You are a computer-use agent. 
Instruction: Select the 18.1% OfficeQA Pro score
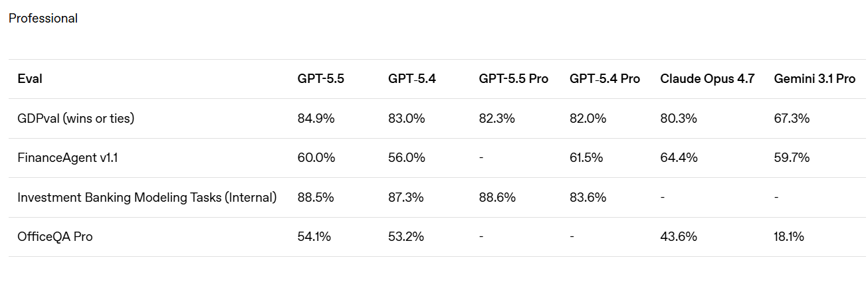789,236
